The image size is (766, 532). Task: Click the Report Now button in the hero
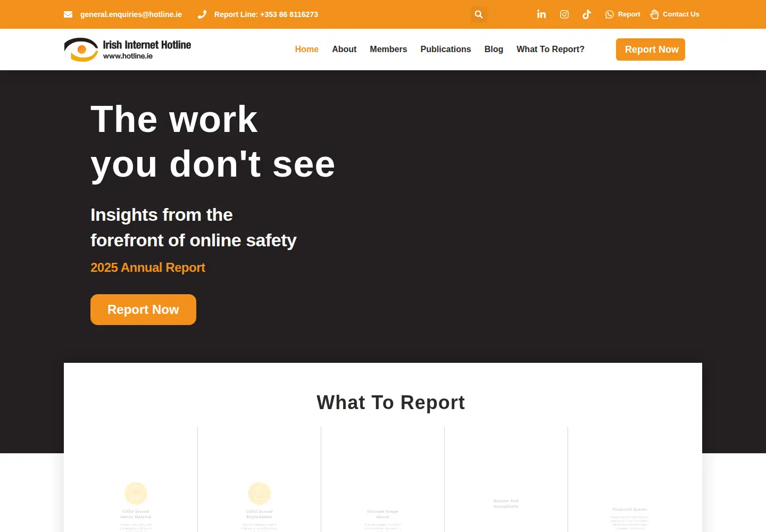[143, 310]
